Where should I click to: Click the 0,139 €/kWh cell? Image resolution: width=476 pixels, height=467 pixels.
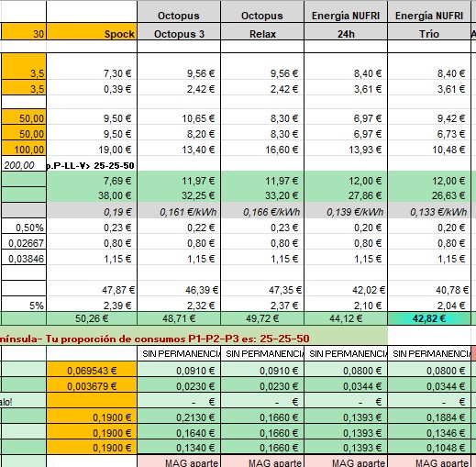click(346, 211)
